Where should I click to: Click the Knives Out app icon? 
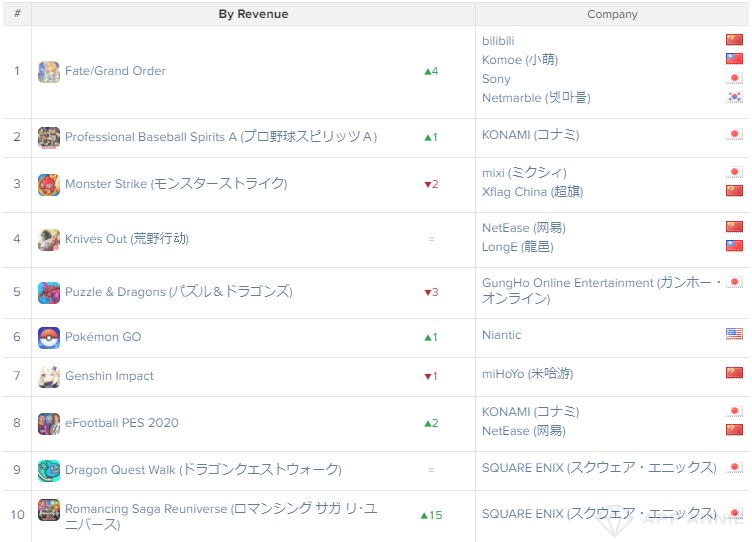49,240
